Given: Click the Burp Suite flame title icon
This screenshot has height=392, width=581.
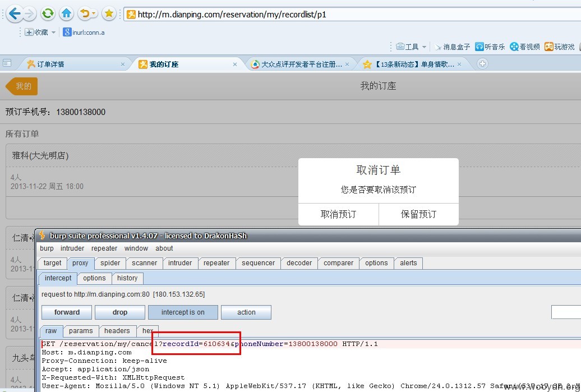Looking at the screenshot, I should (42, 235).
